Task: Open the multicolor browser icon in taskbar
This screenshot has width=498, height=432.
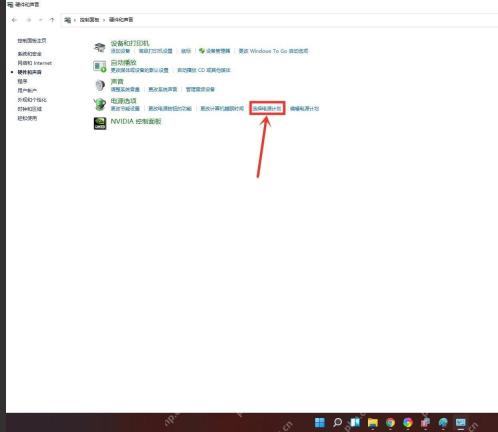Action: (x=408, y=423)
